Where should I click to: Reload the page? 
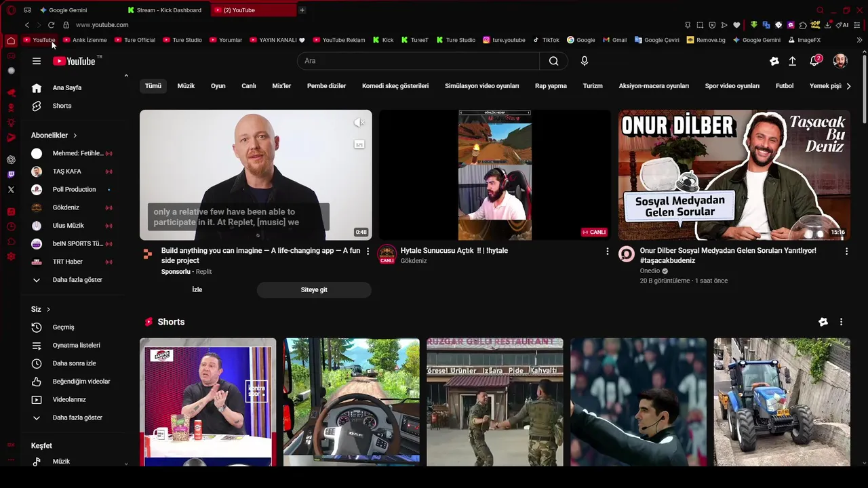click(51, 25)
